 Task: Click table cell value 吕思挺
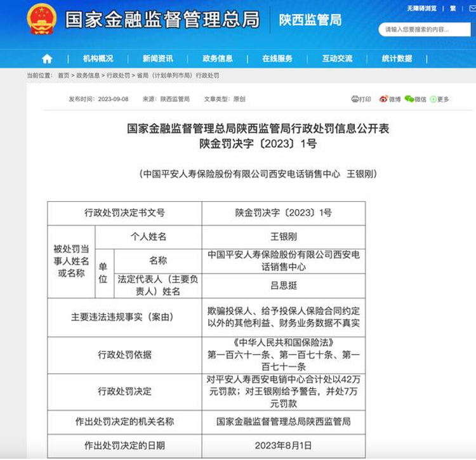click(283, 286)
